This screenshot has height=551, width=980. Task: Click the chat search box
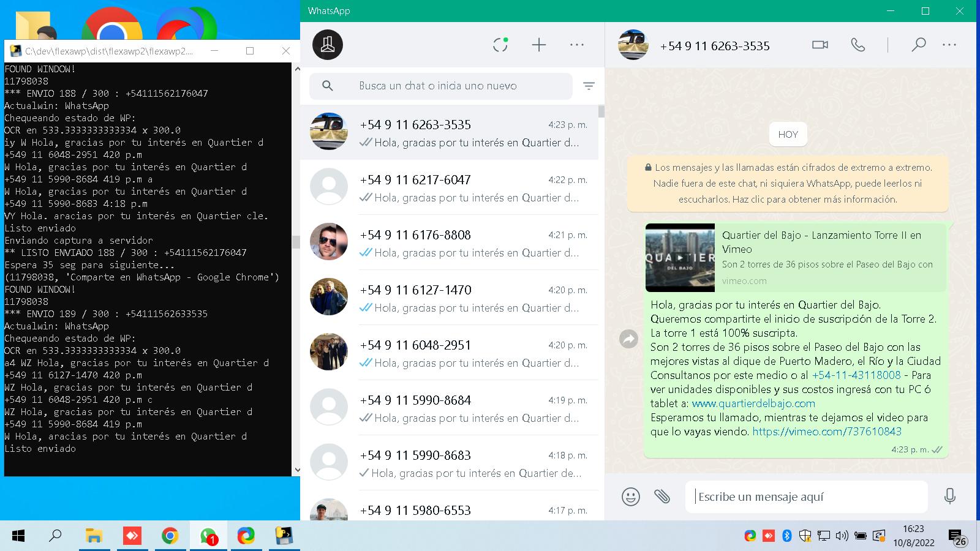(441, 86)
